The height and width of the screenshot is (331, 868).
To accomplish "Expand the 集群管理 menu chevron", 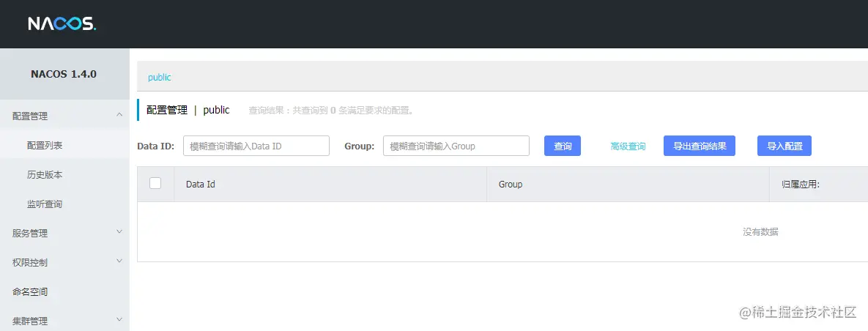I will coord(119,319).
